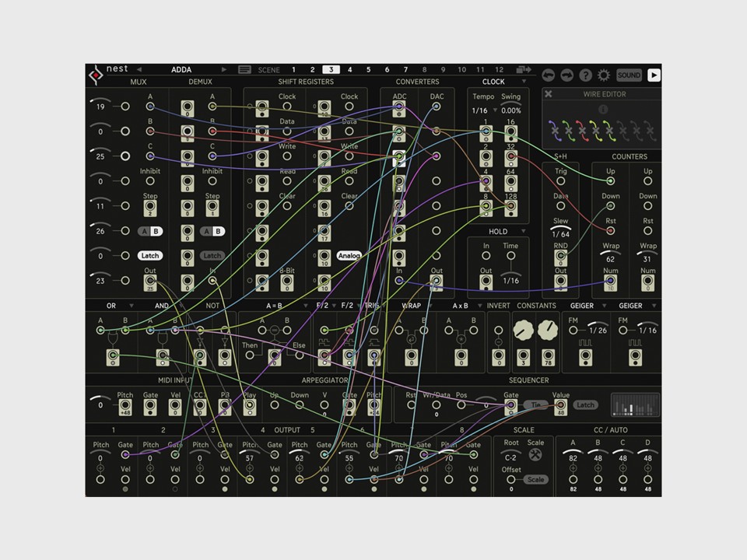Click the ADDA preset name

coord(181,69)
